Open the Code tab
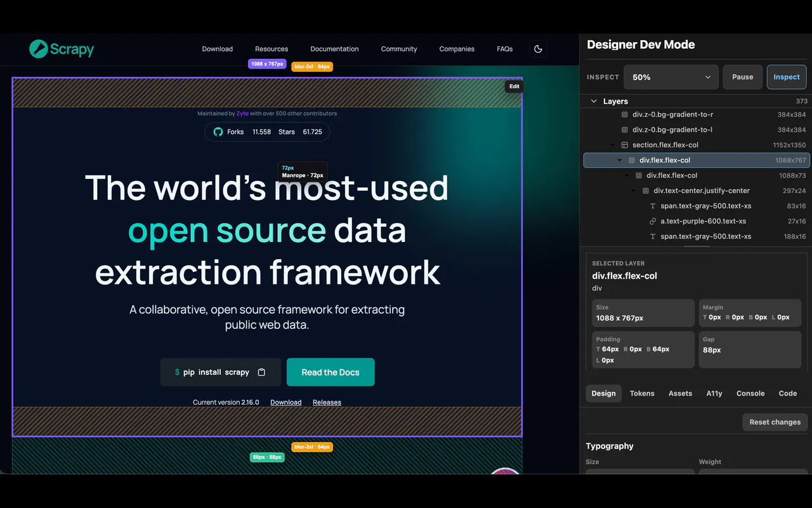The width and height of the screenshot is (812, 508). (x=788, y=394)
